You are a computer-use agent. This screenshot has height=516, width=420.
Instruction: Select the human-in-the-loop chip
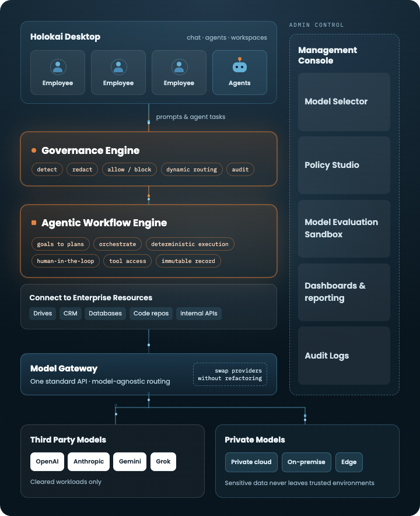point(65,261)
